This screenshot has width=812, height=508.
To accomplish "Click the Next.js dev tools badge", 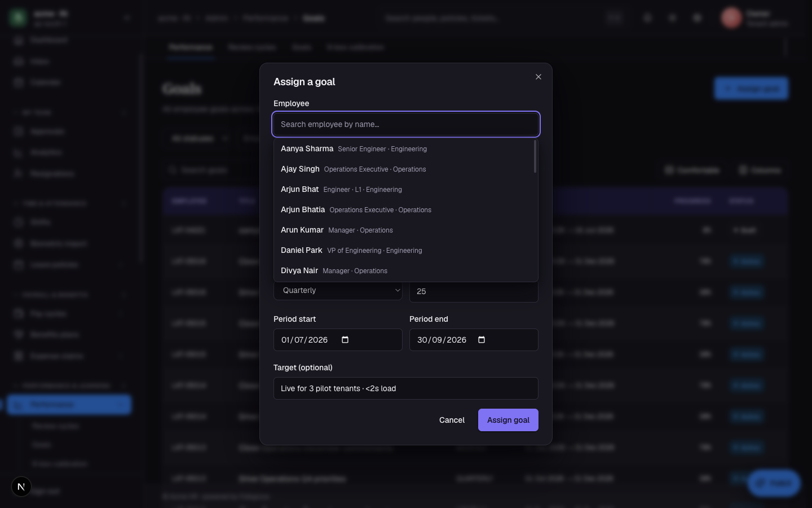I will click(21, 487).
